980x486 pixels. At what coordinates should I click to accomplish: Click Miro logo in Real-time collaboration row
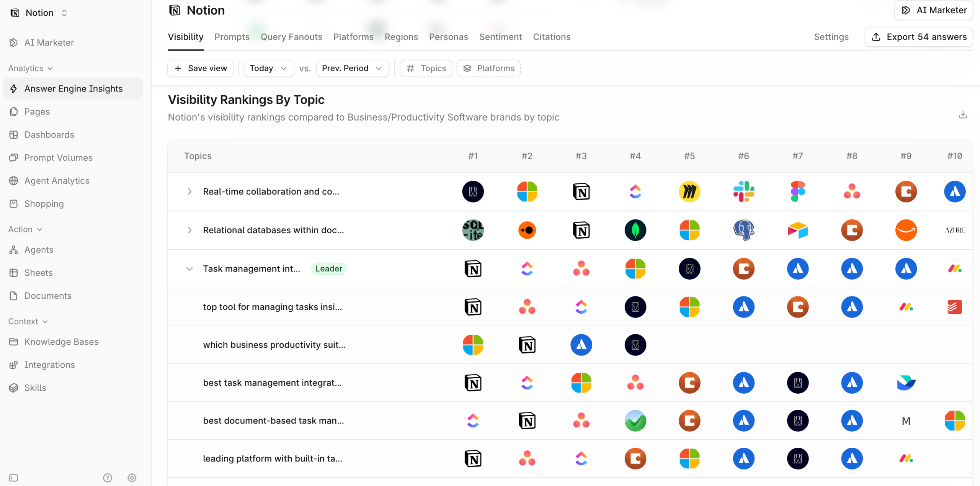pyautogui.click(x=689, y=191)
